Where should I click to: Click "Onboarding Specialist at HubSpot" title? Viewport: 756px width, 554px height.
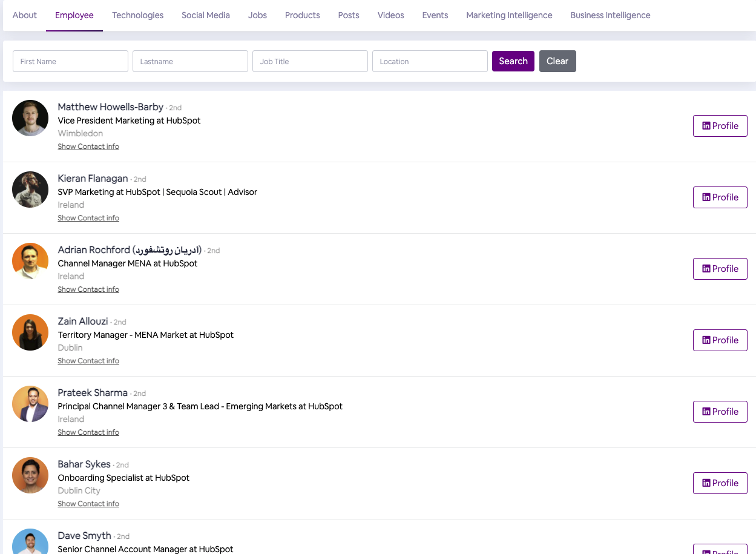point(123,478)
